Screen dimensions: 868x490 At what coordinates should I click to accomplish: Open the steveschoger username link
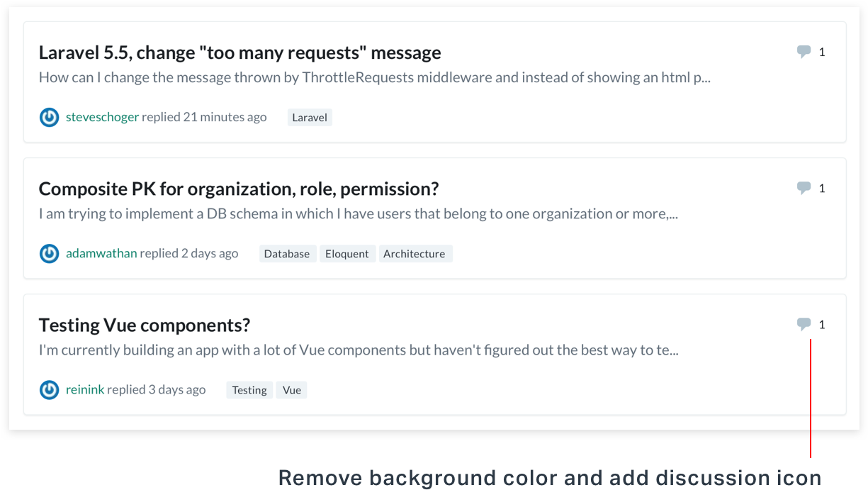pyautogui.click(x=102, y=117)
